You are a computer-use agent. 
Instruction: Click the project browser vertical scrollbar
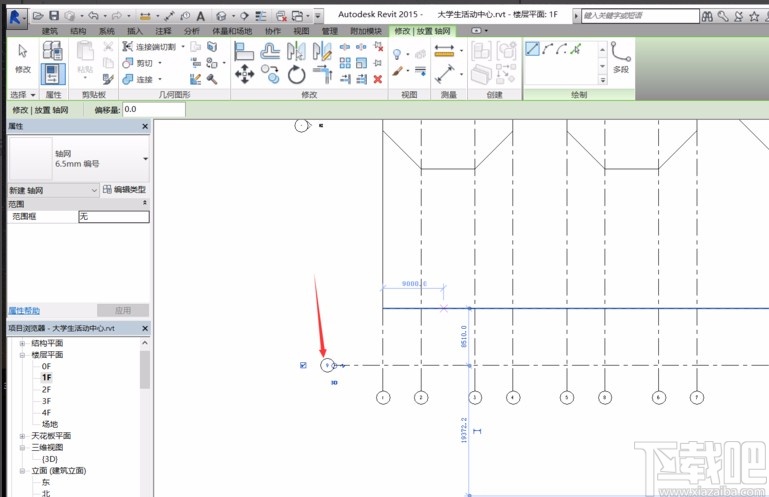pyautogui.click(x=145, y=369)
